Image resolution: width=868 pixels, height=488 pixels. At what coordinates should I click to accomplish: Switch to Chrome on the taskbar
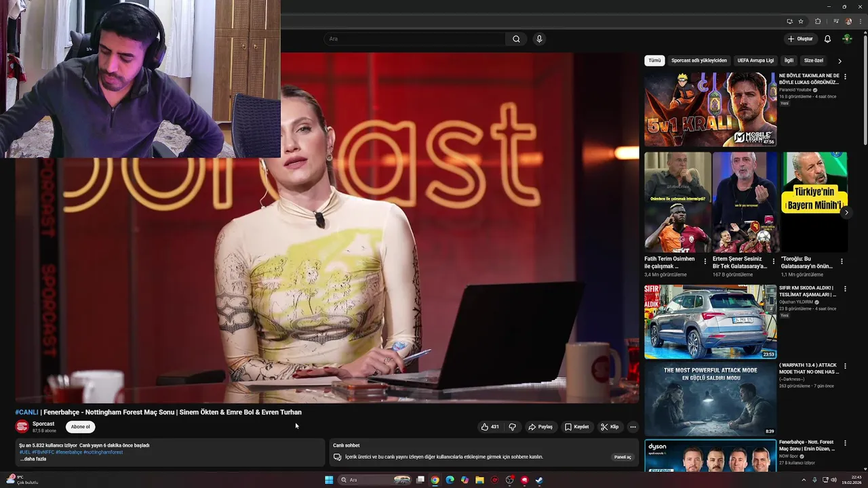tap(435, 480)
